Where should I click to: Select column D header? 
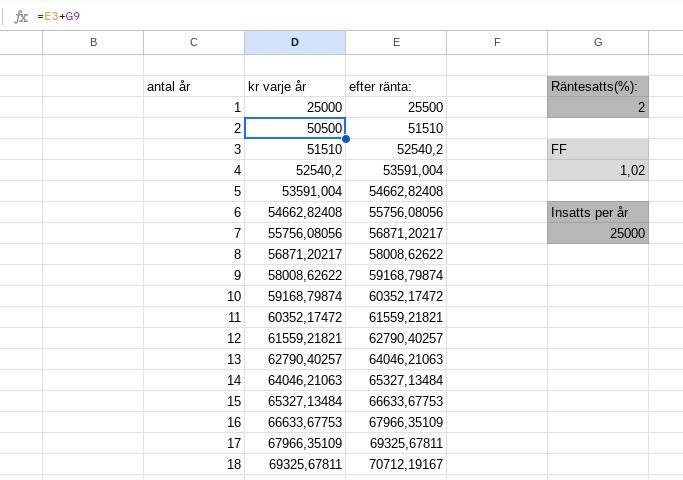[295, 42]
